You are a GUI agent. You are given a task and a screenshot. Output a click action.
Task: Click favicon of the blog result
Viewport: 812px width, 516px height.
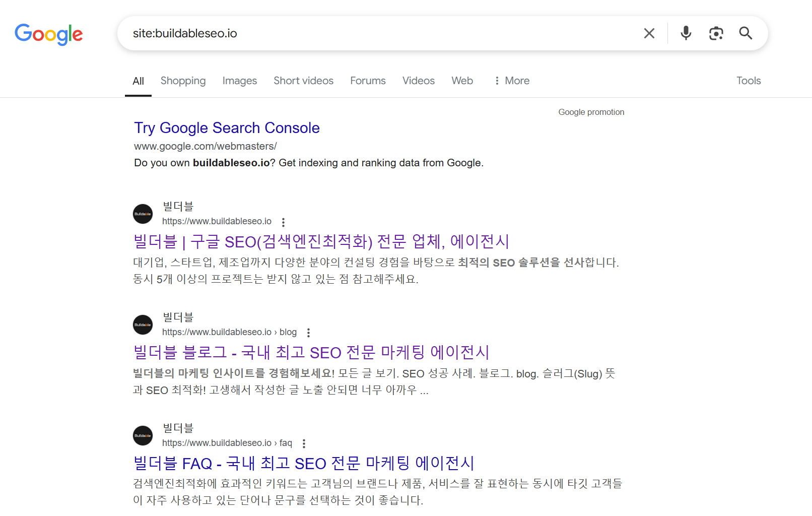(x=143, y=325)
